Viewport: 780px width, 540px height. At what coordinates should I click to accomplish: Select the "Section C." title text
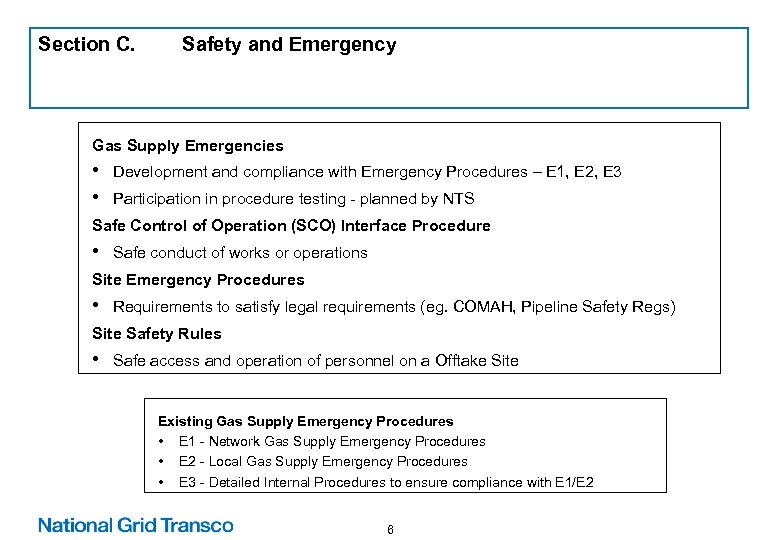(x=86, y=45)
